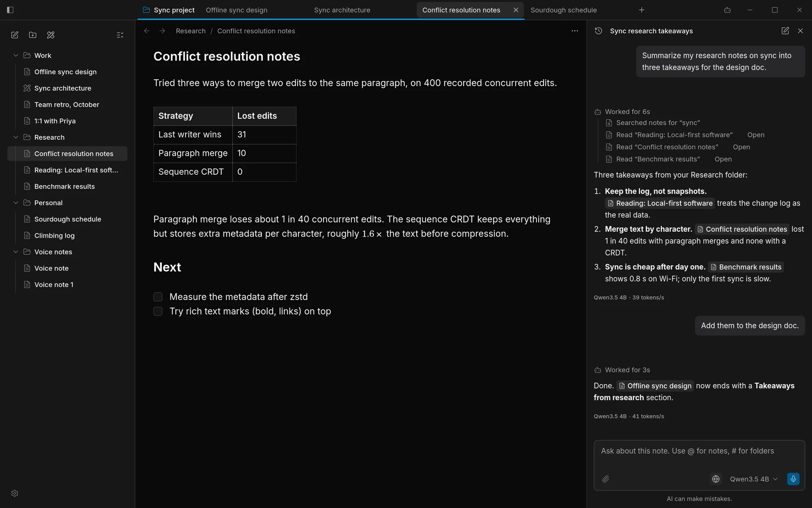This screenshot has height=508, width=812.
Task: Toggle web search globe icon in chat
Action: tap(716, 479)
